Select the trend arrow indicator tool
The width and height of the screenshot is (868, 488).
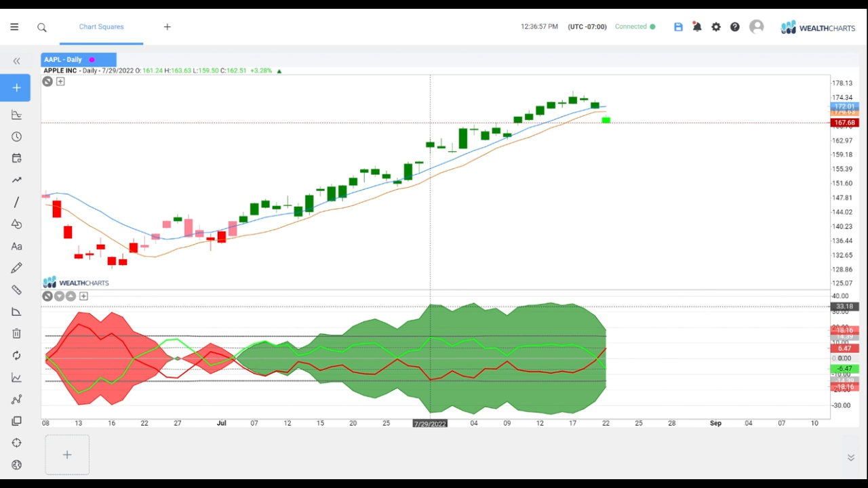pos(16,180)
